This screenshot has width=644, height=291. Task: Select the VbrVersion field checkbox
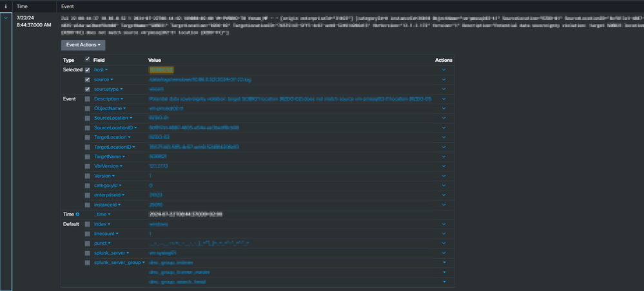click(87, 166)
